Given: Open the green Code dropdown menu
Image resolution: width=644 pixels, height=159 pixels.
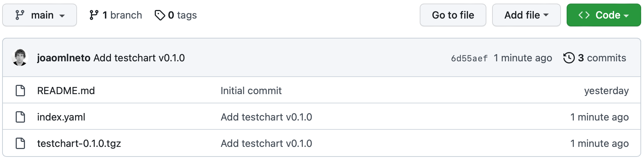Looking at the screenshot, I should click(604, 15).
